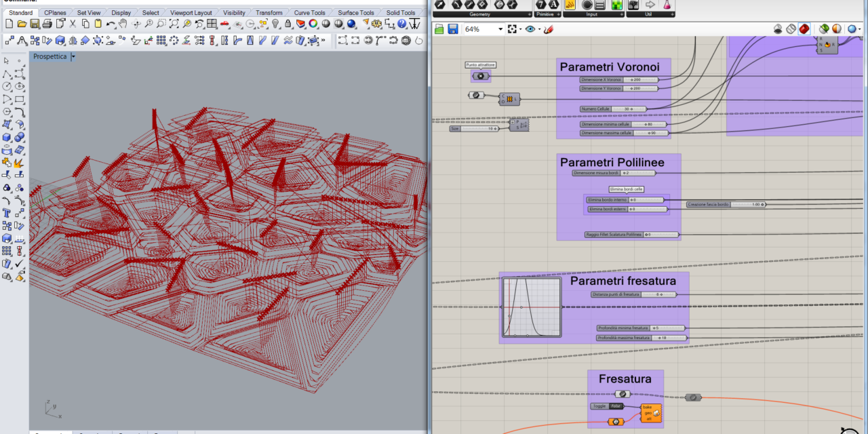
Task: Click the orange bake geo component
Action: (x=650, y=412)
